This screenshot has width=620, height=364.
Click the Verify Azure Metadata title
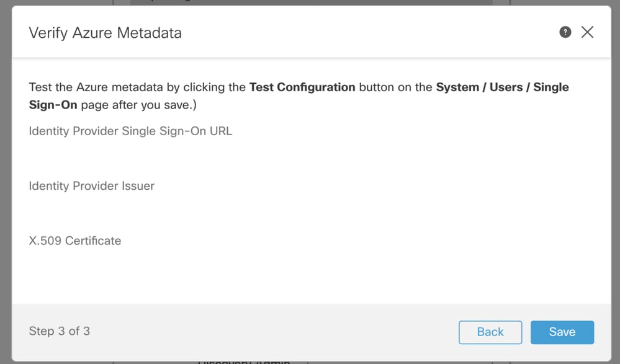coord(105,33)
